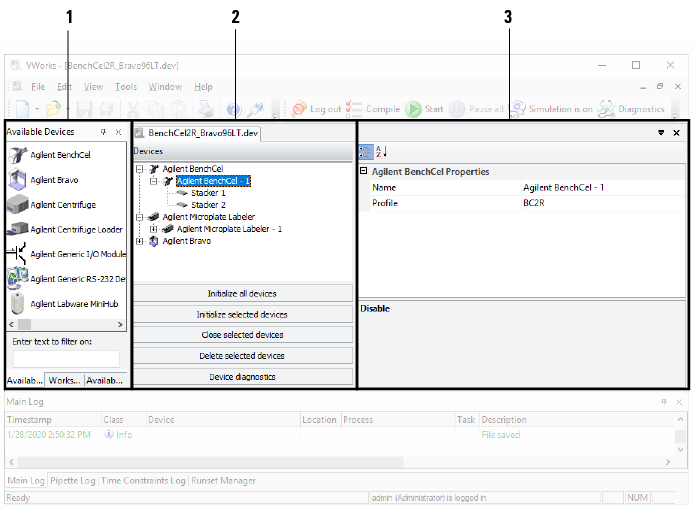Select Stacker 2 in the device tree
The image size is (693, 509).
(208, 205)
